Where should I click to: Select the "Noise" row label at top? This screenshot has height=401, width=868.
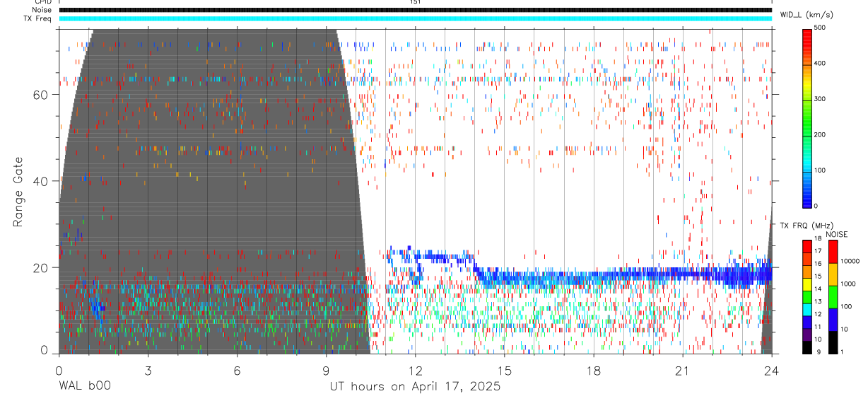42,10
